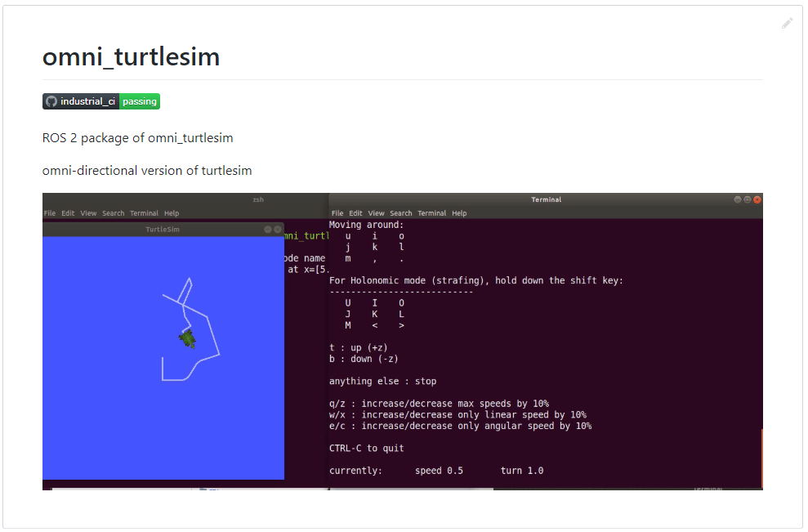Click the 'turn 1.0' value in the terminal
This screenshot has width=808, height=532.
tap(522, 471)
